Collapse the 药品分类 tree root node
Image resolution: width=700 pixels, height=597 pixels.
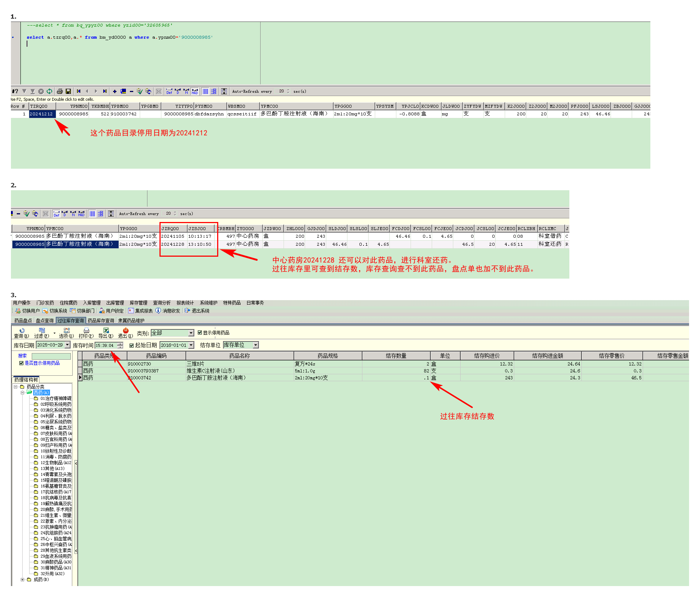[16, 387]
